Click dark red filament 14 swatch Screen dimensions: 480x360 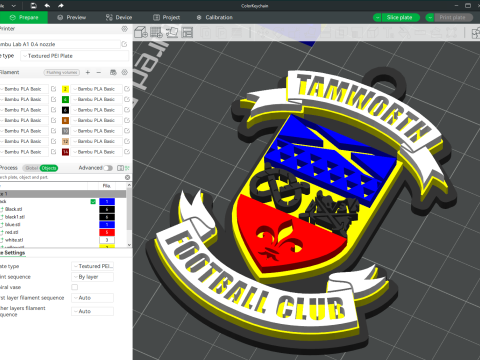[x=65, y=152]
